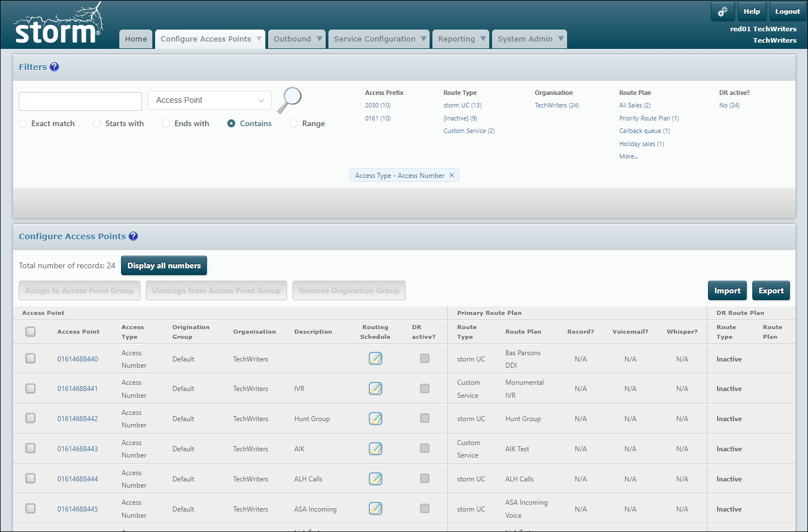808x532 pixels.
Task: Filter by All Sales (2) route plan
Action: [635, 105]
